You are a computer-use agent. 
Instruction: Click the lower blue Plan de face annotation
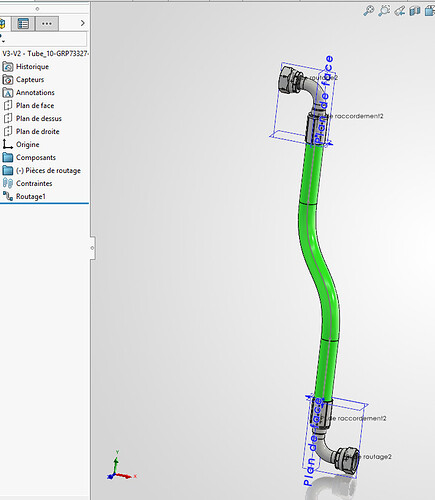click(x=313, y=442)
